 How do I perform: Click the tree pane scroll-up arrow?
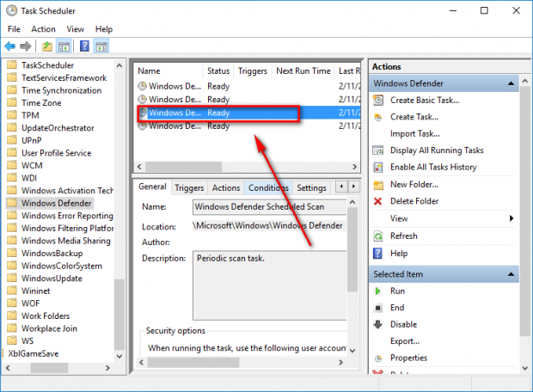coord(119,65)
